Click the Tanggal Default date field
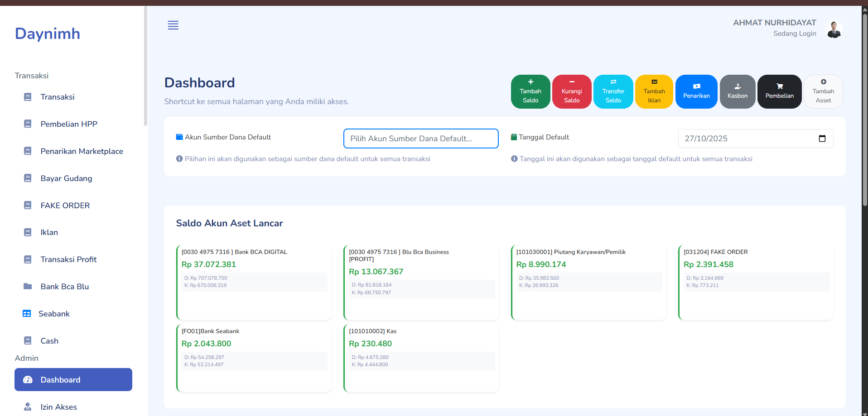This screenshot has height=416, width=868. 743,139
